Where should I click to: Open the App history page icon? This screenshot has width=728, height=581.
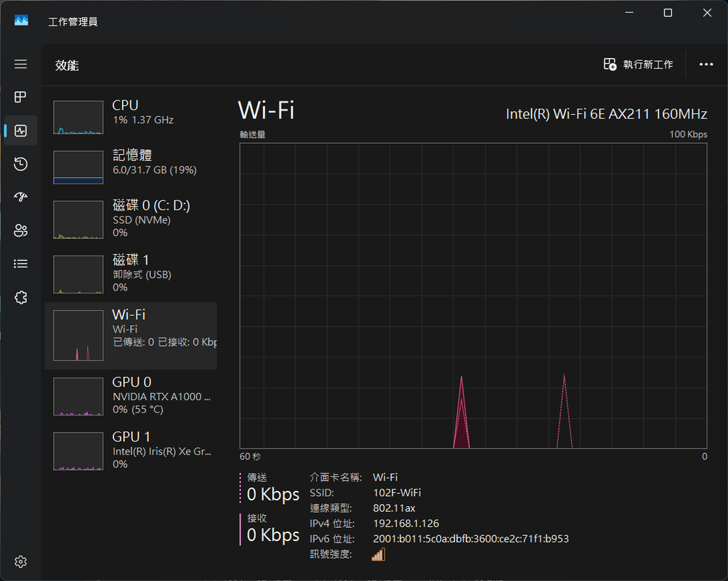(x=20, y=164)
